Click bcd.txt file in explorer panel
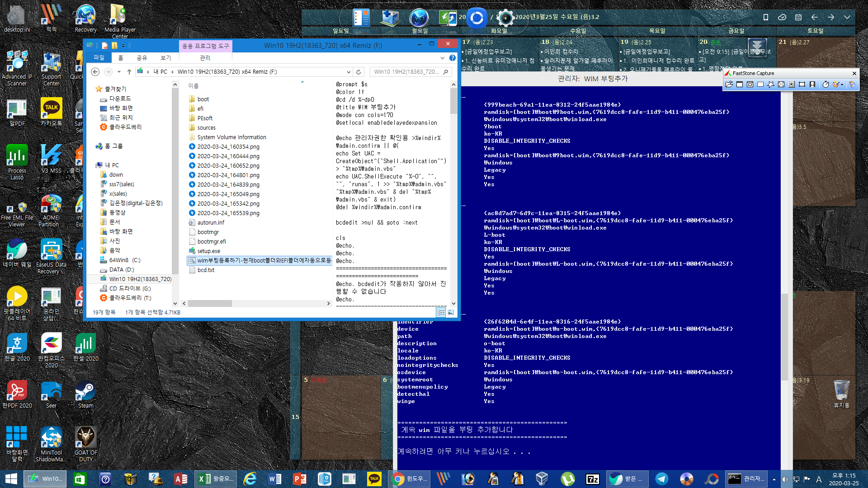868x488 pixels. coord(206,270)
